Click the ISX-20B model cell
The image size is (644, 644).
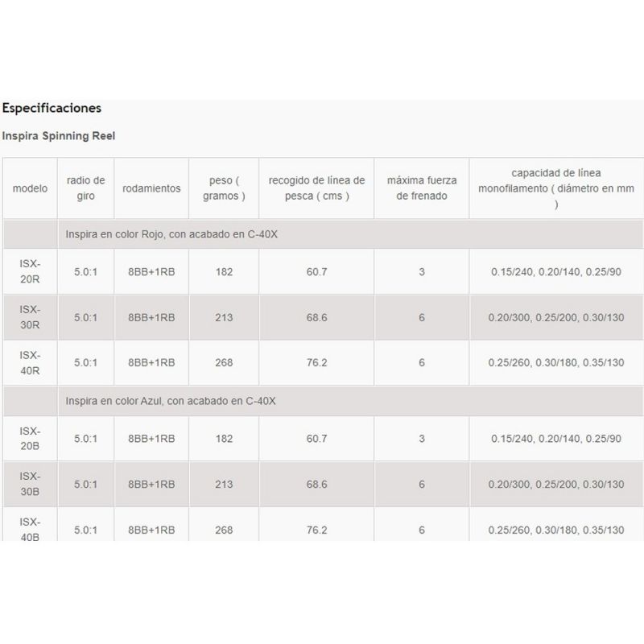pos(30,438)
